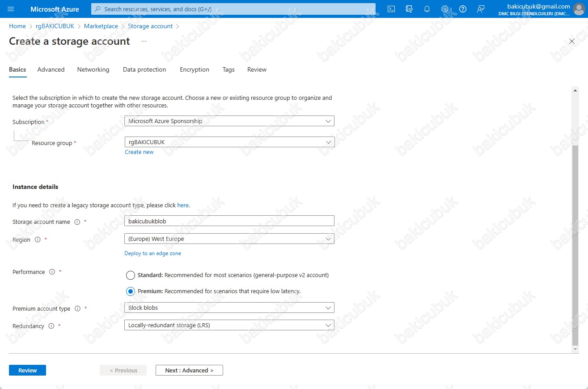Click the Previous button
Image resolution: width=588 pixels, height=389 pixels.
(123, 370)
